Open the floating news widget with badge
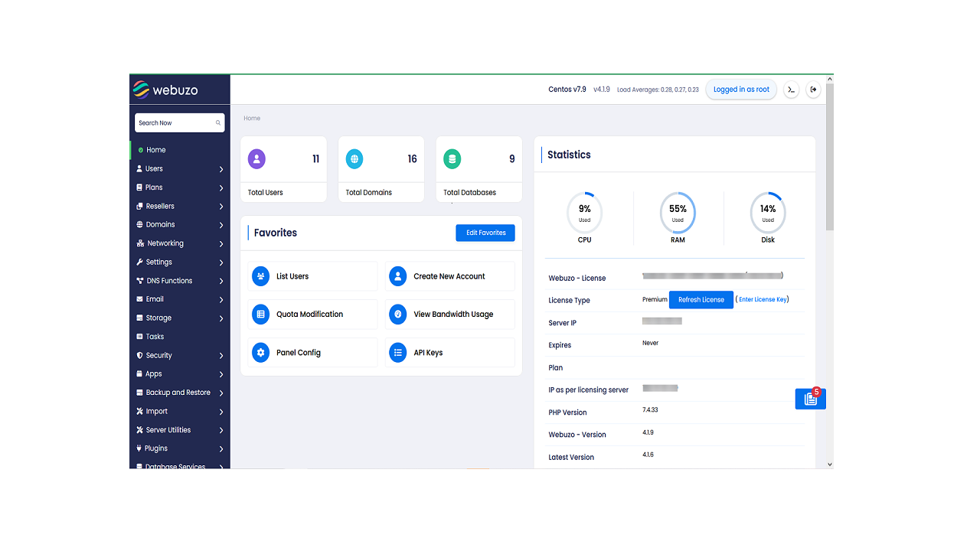 [810, 399]
